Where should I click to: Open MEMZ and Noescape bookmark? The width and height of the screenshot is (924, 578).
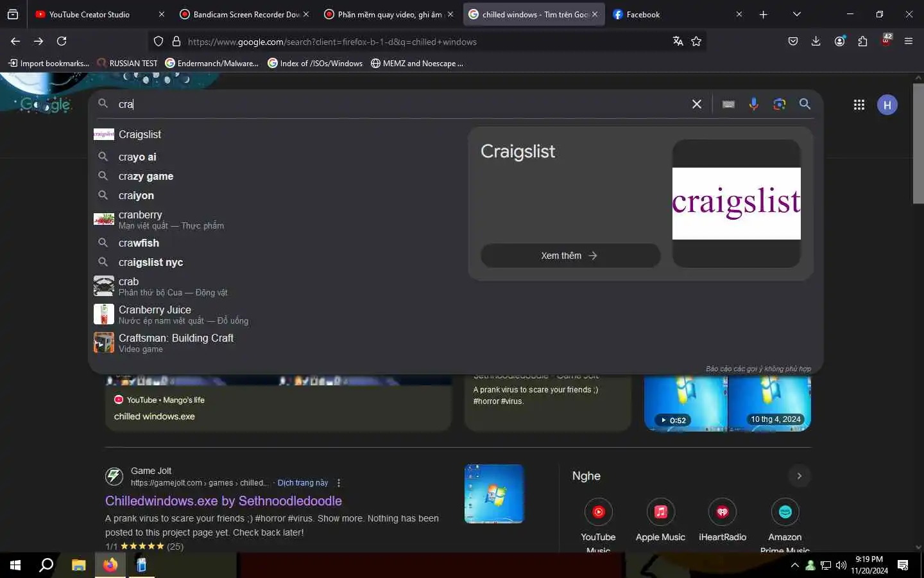point(417,63)
